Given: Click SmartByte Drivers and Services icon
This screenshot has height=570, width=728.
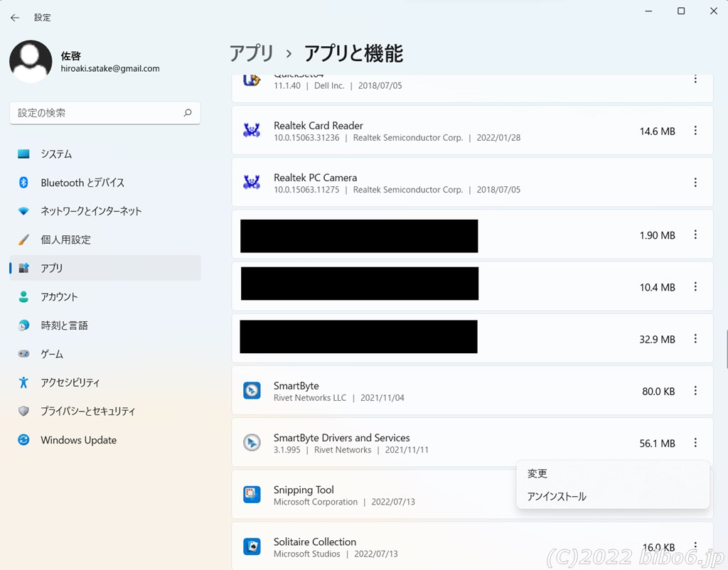Looking at the screenshot, I should 252,442.
